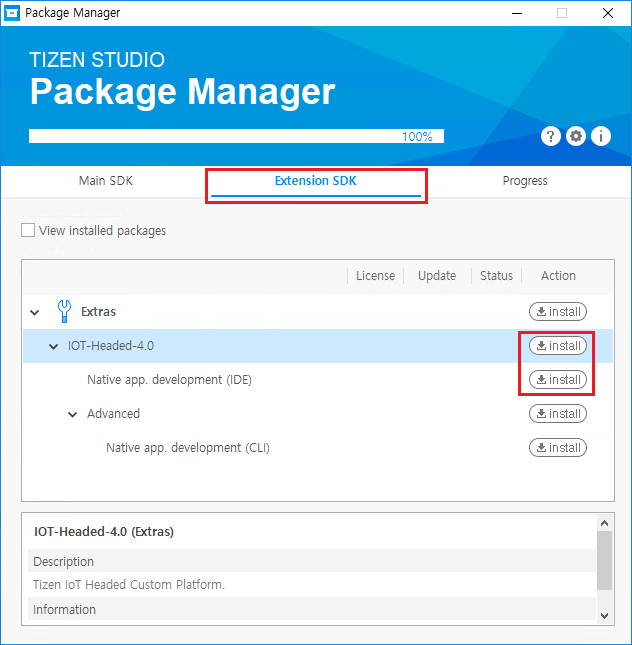The height and width of the screenshot is (645, 632).
Task: Install Native app. development (IDE)
Action: 558,380
